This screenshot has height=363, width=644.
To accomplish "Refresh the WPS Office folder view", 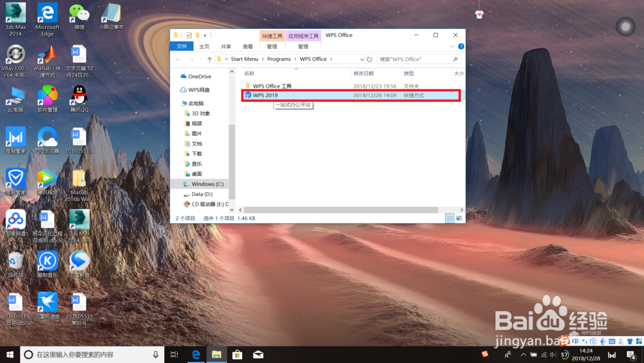I will coord(369,59).
